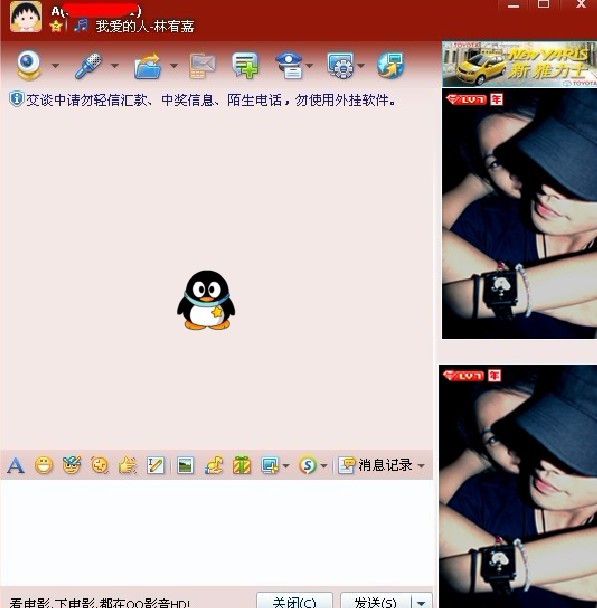Start a video call with webcam icon
The height and width of the screenshot is (608, 597).
[28, 65]
